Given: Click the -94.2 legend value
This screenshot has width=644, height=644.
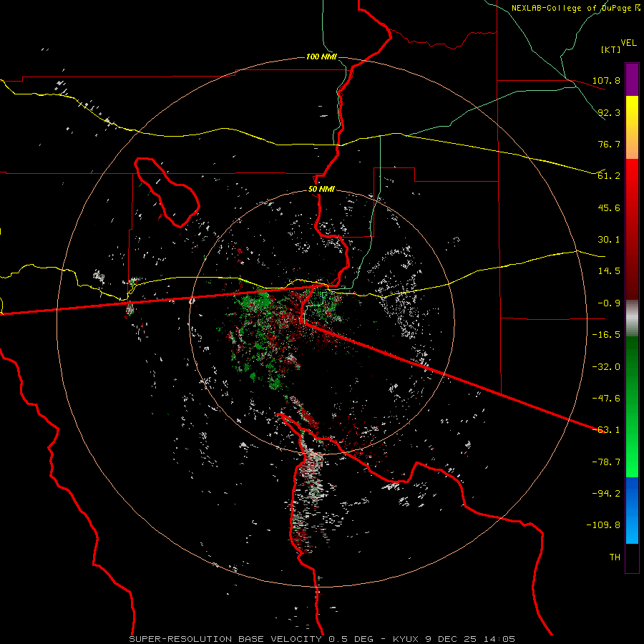Looking at the screenshot, I should pos(606,494).
